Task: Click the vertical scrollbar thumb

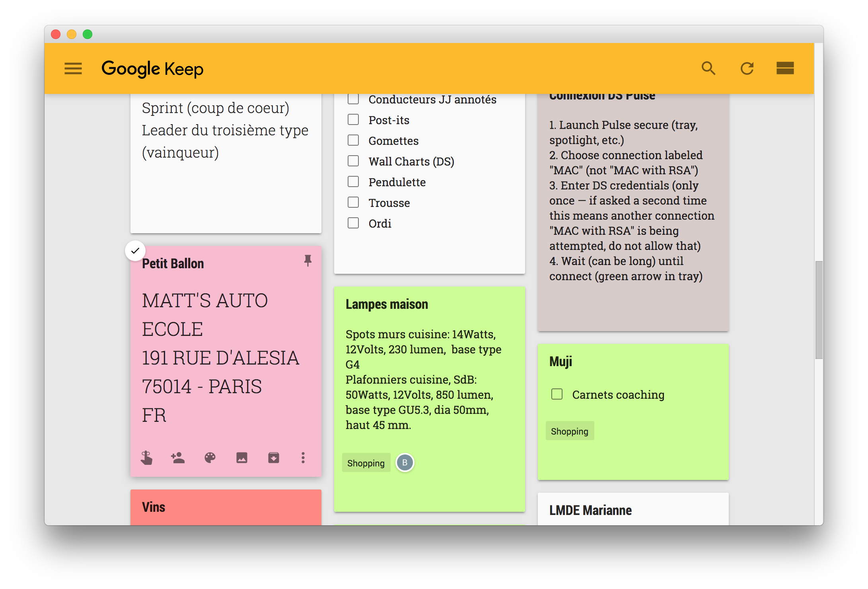Action: click(819, 310)
